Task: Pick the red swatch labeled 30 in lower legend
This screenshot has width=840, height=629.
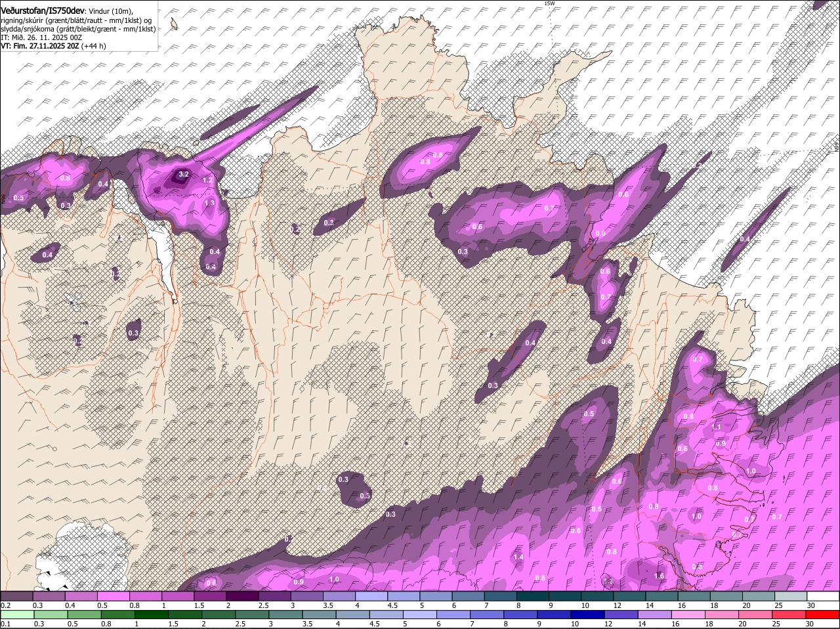Action: [x=823, y=615]
